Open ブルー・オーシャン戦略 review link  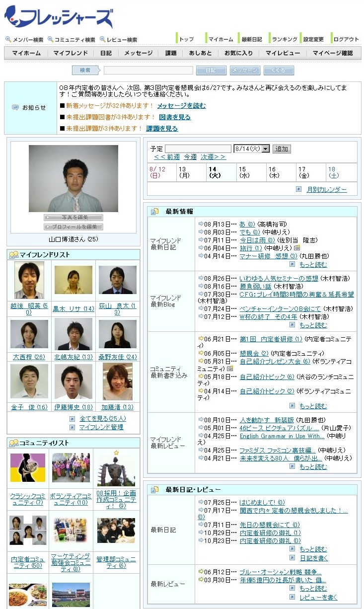280,572
